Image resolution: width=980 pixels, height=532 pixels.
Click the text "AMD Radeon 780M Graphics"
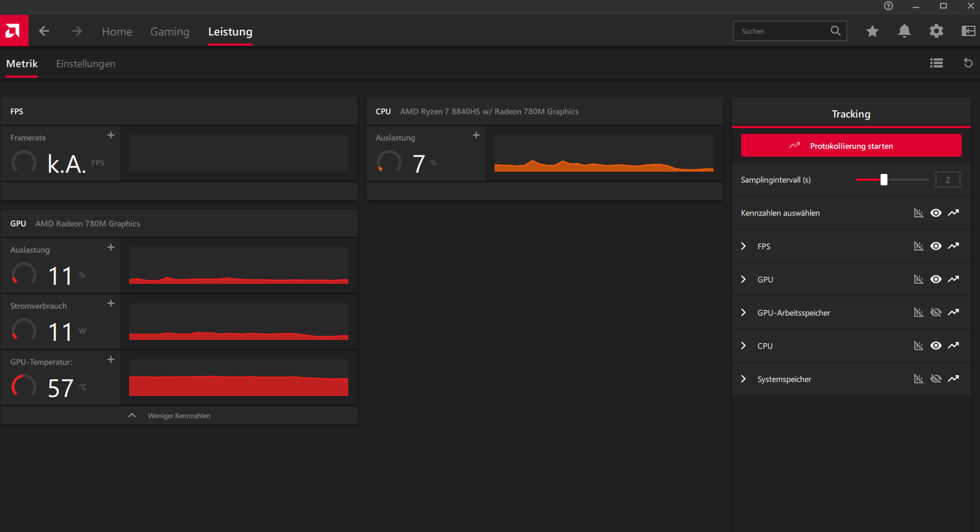(x=87, y=224)
